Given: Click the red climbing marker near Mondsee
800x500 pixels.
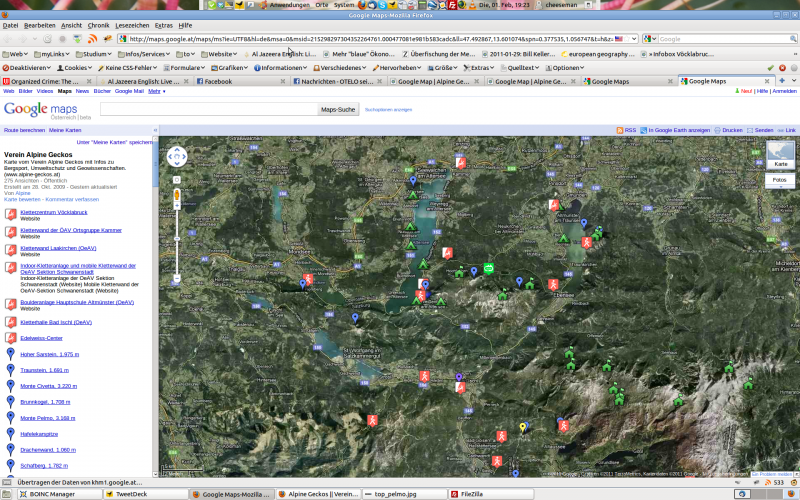Looking at the screenshot, I should (308, 279).
